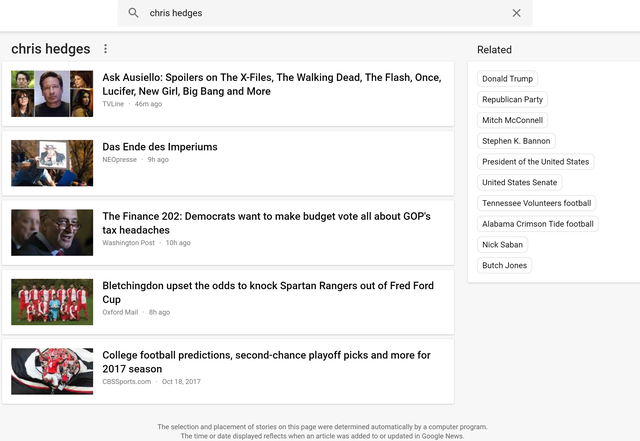Open the Bletchingdon Fred Ford Cup article

268,292
